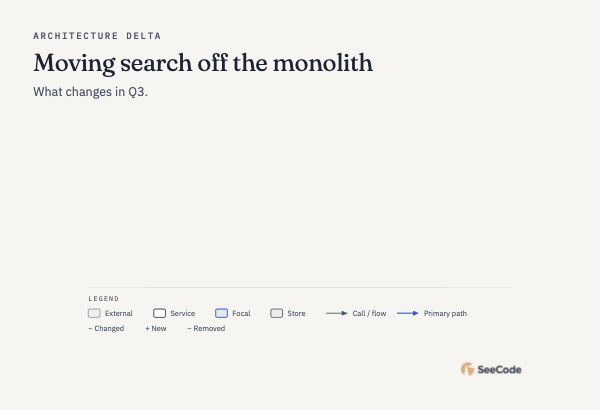Click the gray Call / flow arrow
Image resolution: width=600 pixels, height=410 pixels.
pos(337,313)
